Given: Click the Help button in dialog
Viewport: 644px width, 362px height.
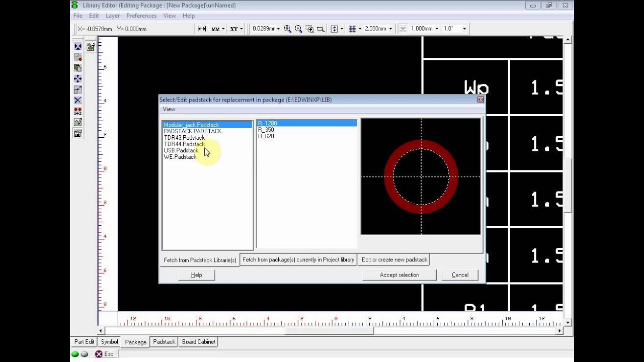Looking at the screenshot, I should click(196, 275).
